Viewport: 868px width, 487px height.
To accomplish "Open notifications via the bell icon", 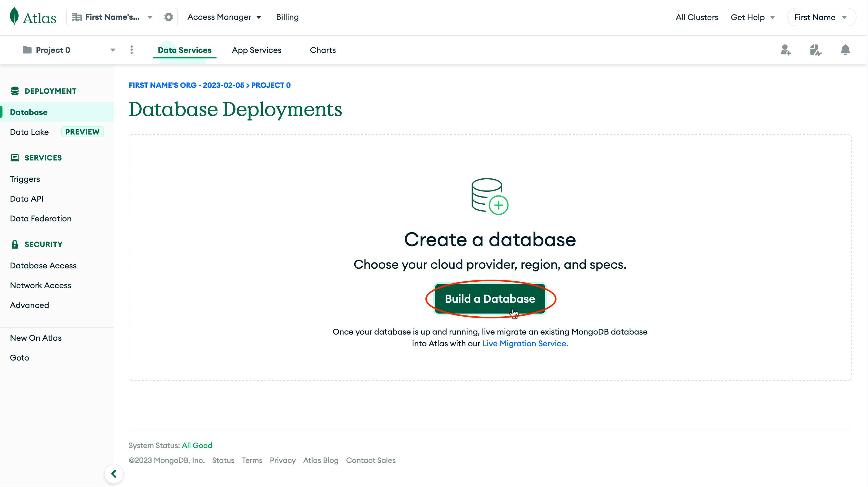I will click(845, 50).
